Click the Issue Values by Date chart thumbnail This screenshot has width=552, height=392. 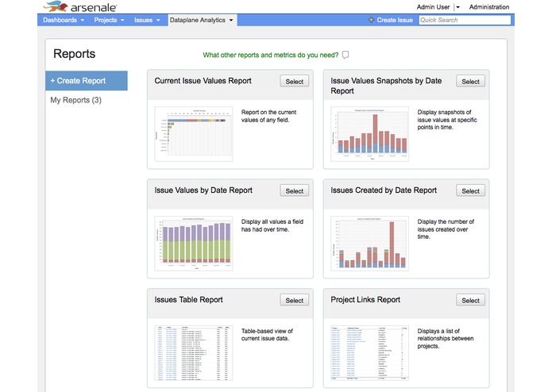[194, 244]
